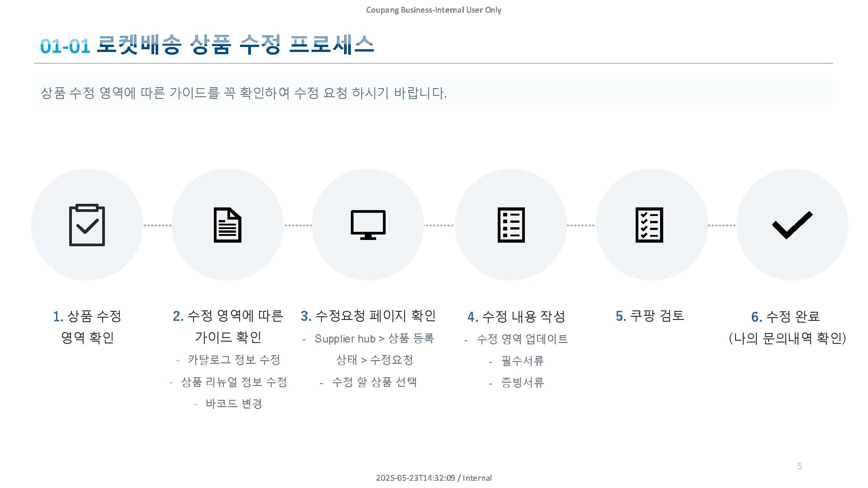Click the Supplier hub > 상품 등록 text

coord(374,339)
